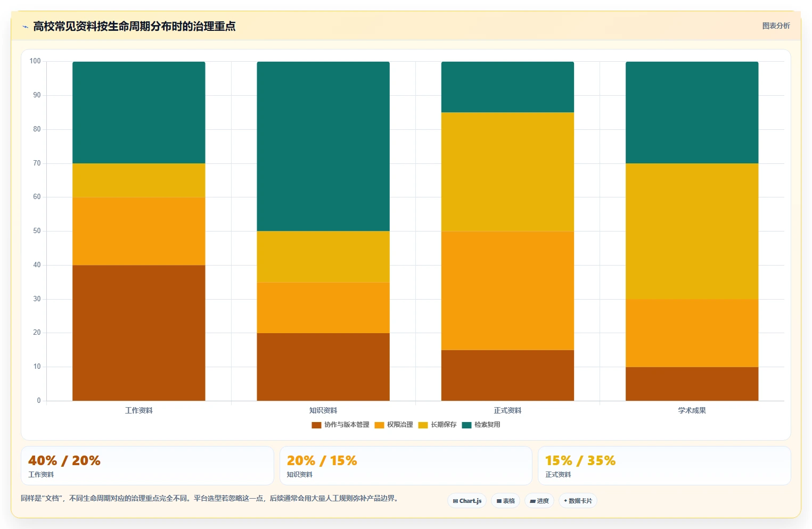The width and height of the screenshot is (812, 529).
Task: Click the 知识资料 caption in the stat card
Action: (300, 475)
